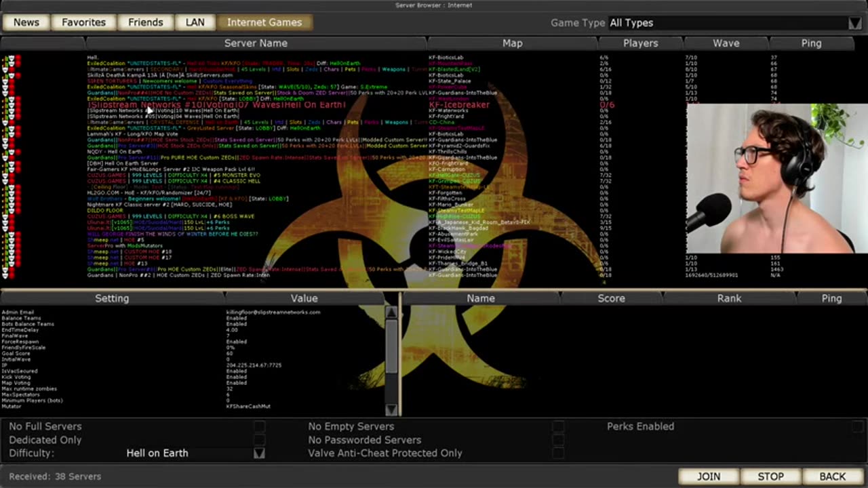Enable the Dedicated Only checkbox
Screen dimensions: 868x488
pos(259,440)
